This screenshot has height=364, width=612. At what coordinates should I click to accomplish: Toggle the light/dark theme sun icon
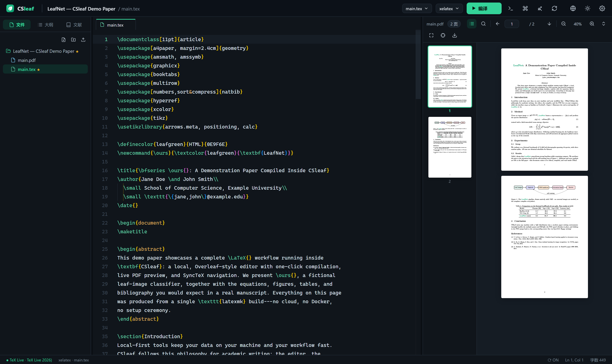coord(587,9)
